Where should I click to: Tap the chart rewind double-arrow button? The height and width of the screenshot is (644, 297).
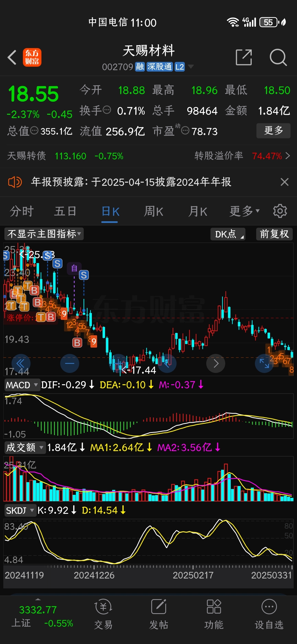(x=21, y=363)
